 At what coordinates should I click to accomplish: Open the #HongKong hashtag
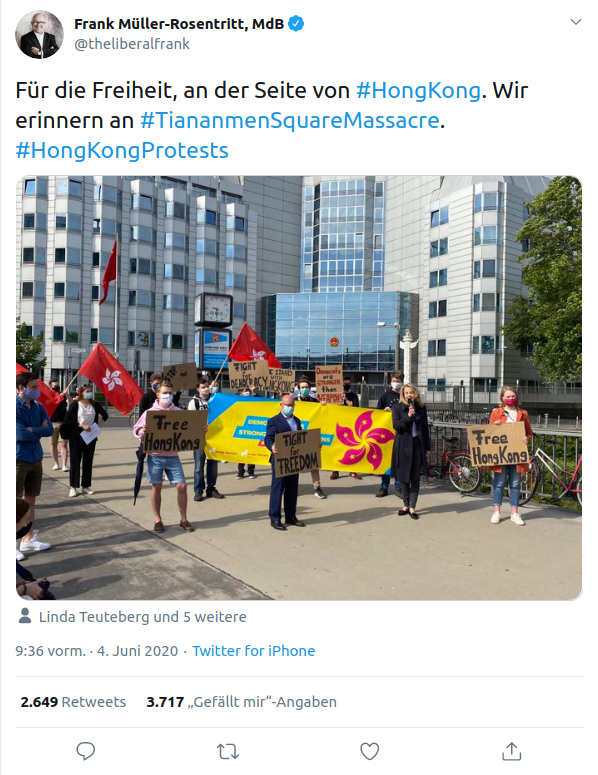point(418,90)
